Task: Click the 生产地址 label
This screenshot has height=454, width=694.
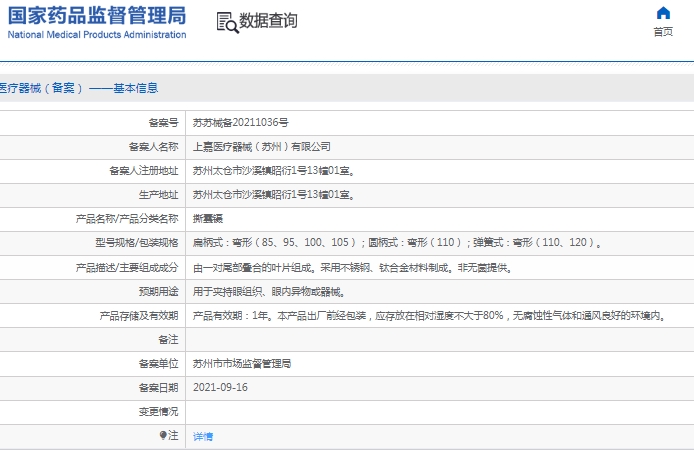Action: coord(158,195)
